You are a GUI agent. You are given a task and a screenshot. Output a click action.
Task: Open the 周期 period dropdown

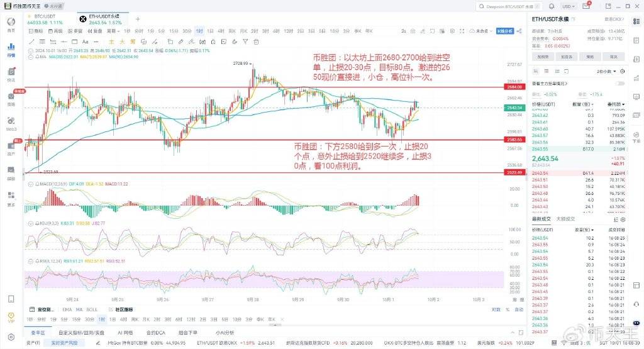(x=112, y=30)
